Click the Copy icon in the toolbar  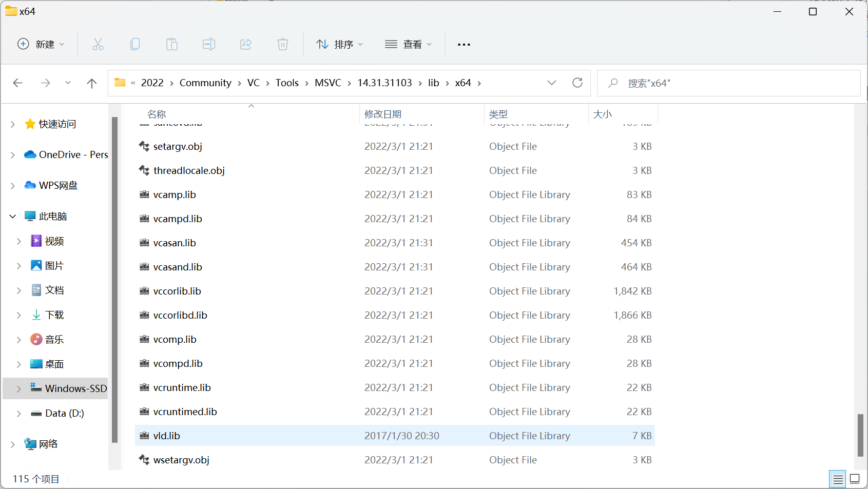point(135,44)
